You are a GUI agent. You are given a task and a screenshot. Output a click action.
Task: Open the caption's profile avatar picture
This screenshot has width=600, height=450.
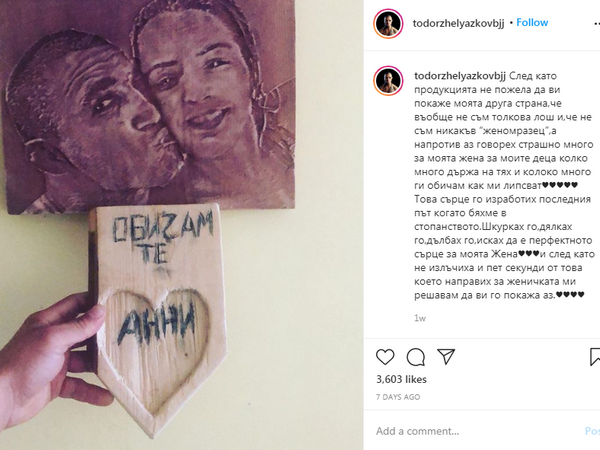click(x=388, y=81)
